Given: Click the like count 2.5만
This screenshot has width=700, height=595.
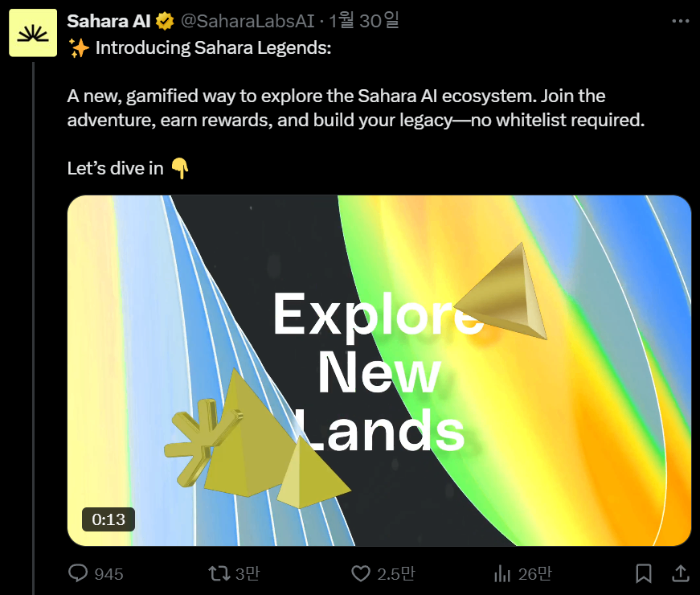Looking at the screenshot, I should click(396, 573).
